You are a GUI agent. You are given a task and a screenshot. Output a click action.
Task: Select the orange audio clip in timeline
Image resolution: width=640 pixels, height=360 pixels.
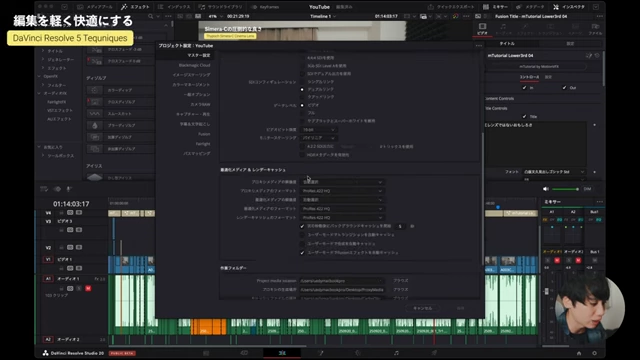coord(208,327)
